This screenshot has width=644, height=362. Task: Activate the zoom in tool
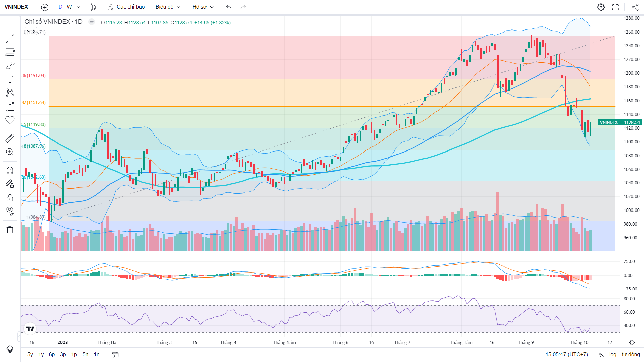click(x=10, y=152)
